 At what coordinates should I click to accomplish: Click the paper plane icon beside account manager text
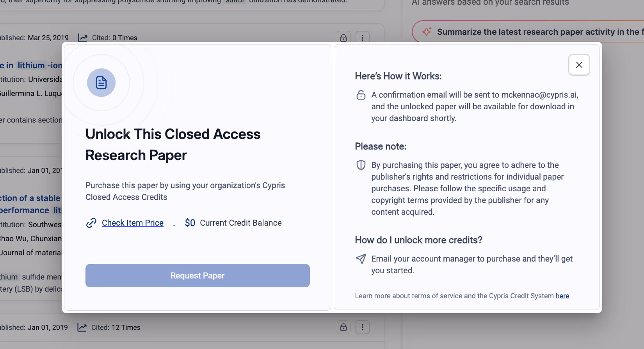[361, 258]
